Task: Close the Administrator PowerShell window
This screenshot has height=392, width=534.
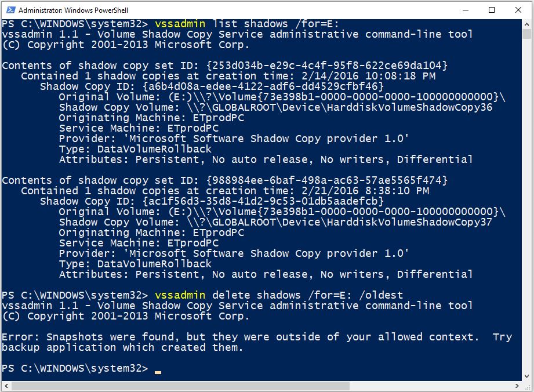Action: (518, 10)
